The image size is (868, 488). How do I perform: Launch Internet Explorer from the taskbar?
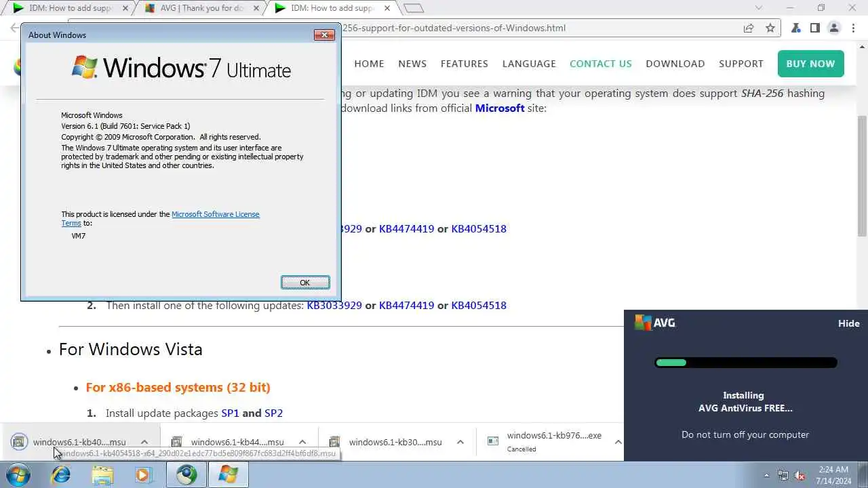click(61, 474)
